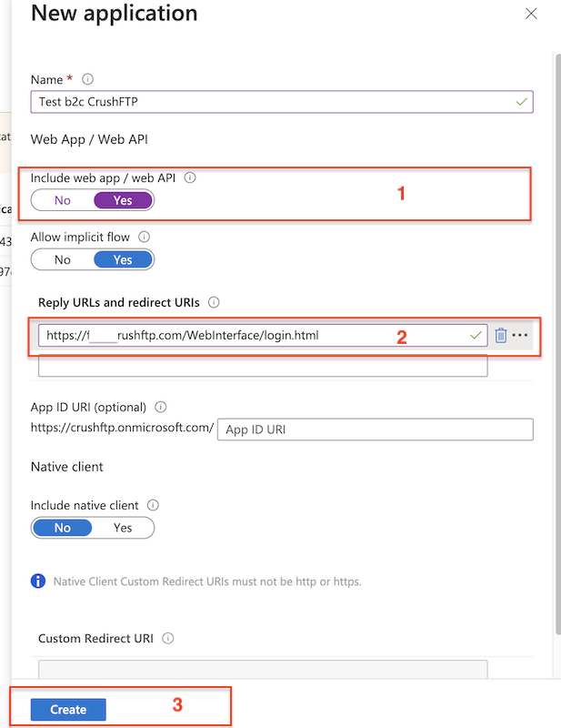Set Include web app / web API to Yes

[x=123, y=200]
